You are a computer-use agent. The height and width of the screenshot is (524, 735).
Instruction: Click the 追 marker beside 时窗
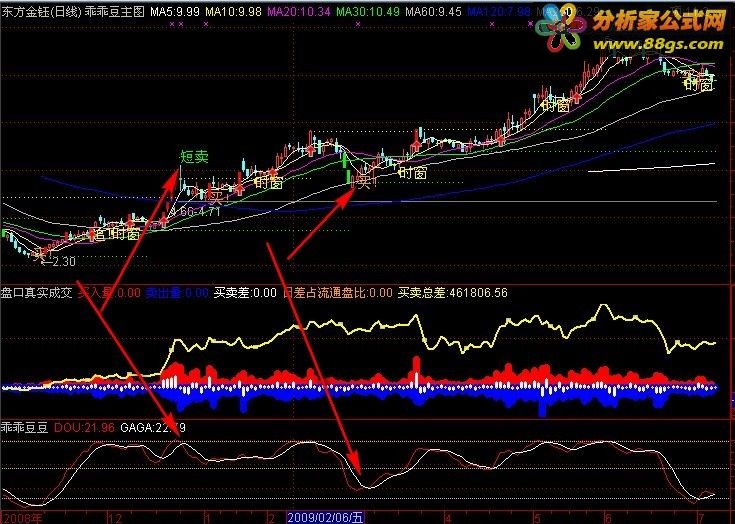pyautogui.click(x=100, y=233)
